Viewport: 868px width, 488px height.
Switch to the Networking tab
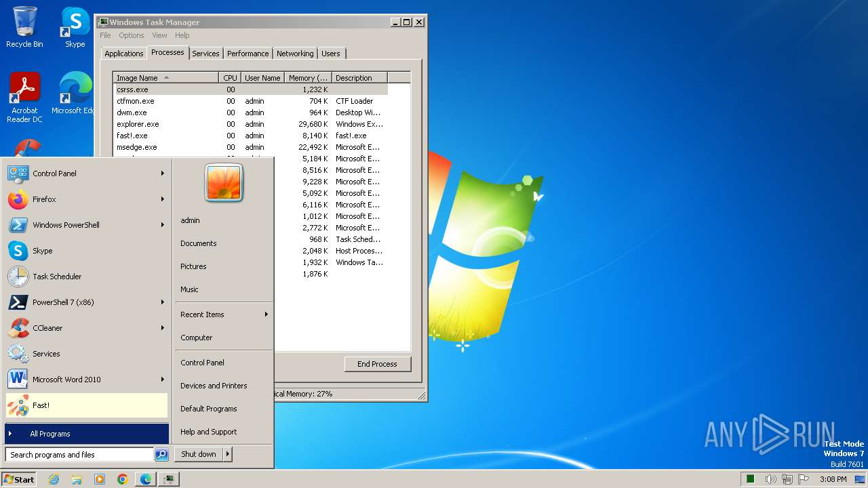pyautogui.click(x=295, y=54)
